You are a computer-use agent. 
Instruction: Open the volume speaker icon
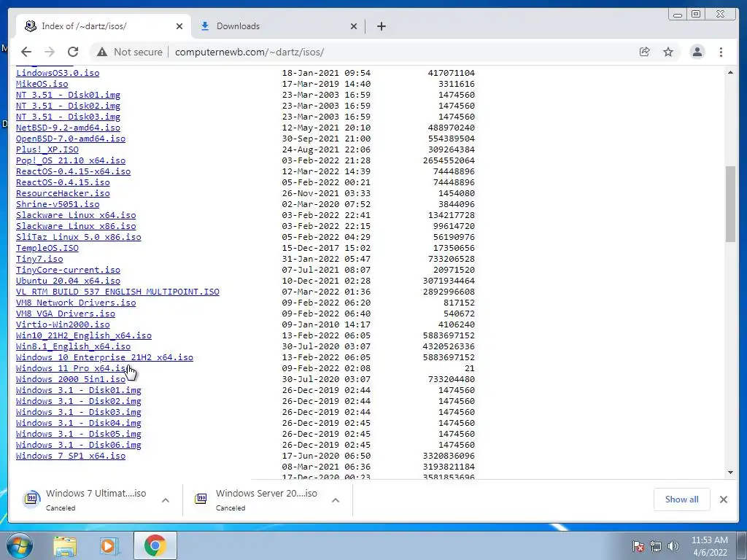click(673, 546)
